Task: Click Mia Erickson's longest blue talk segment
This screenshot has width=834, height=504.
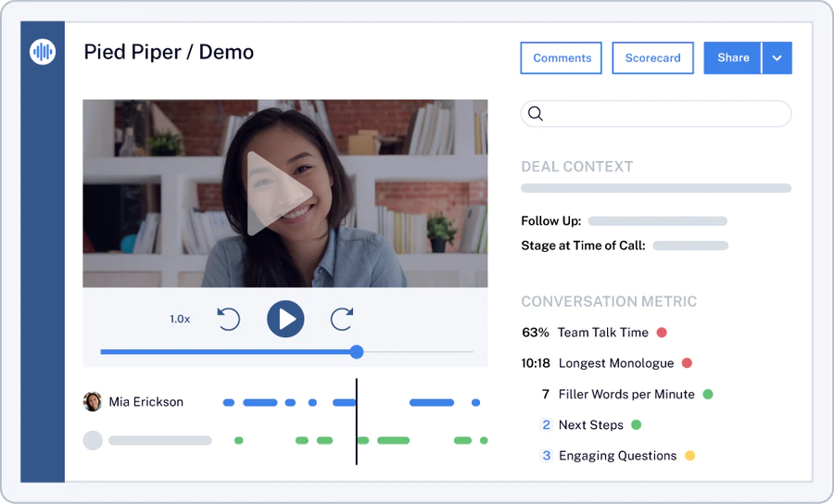Action: (x=431, y=402)
